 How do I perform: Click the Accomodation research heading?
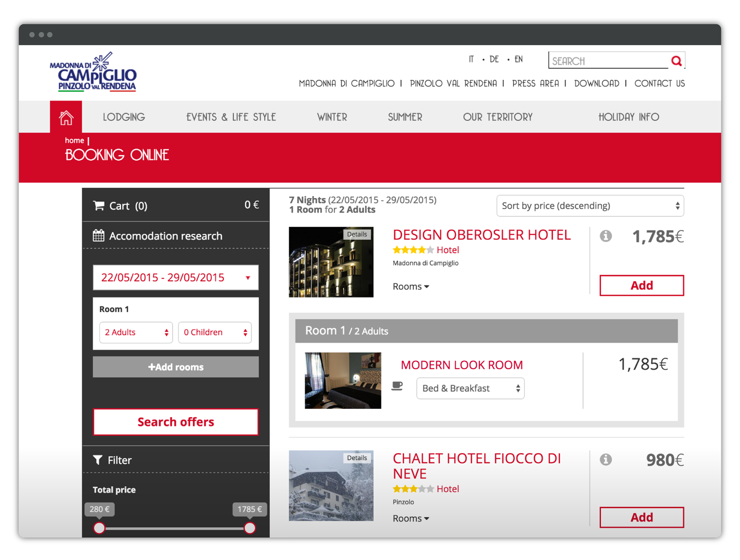coord(166,236)
